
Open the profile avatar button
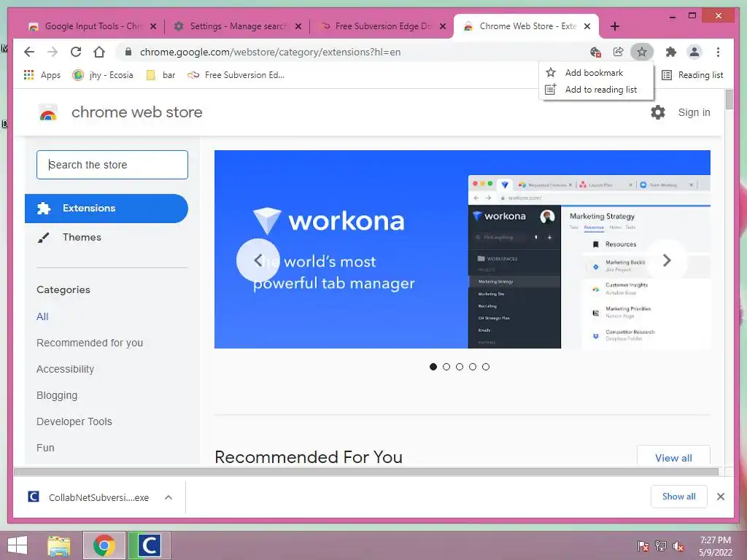click(694, 52)
